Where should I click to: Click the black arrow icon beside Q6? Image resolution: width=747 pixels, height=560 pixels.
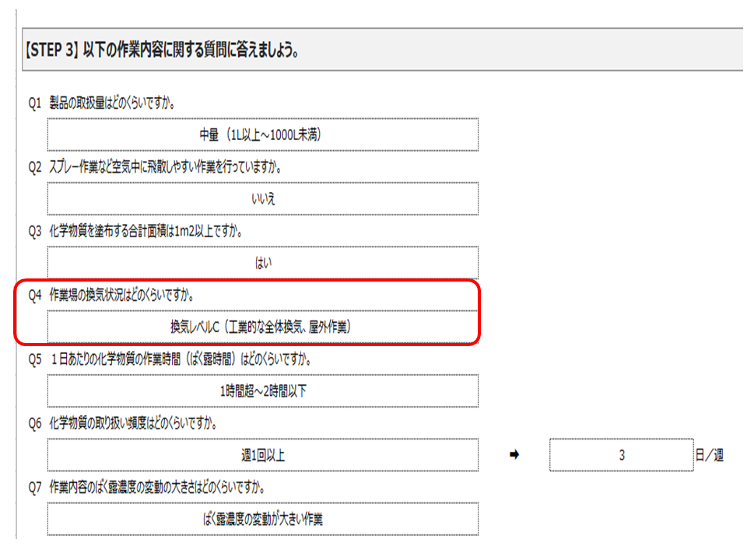pos(514,455)
